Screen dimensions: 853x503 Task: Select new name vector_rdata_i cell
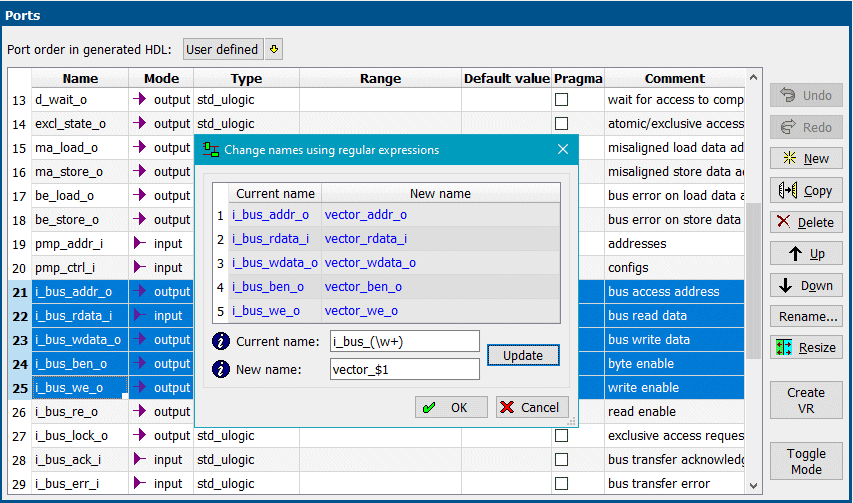(441, 239)
